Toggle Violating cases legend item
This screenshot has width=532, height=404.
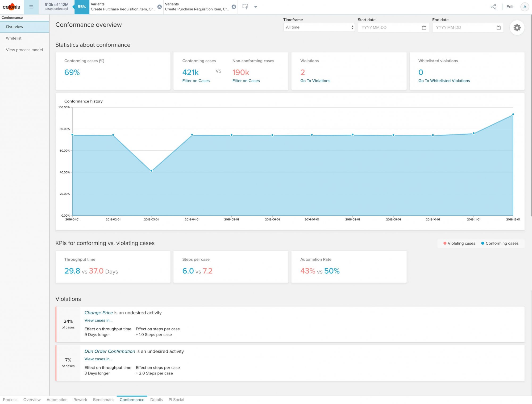coord(459,243)
